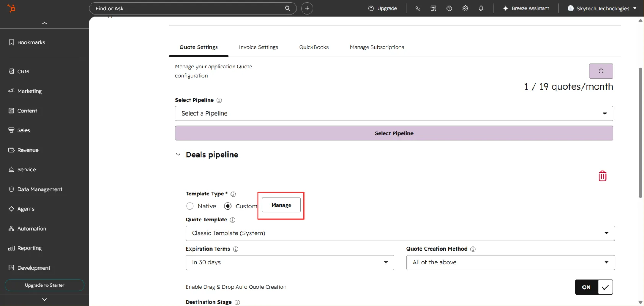Open the create plus button
Image resolution: width=644 pixels, height=306 pixels.
(x=307, y=8)
